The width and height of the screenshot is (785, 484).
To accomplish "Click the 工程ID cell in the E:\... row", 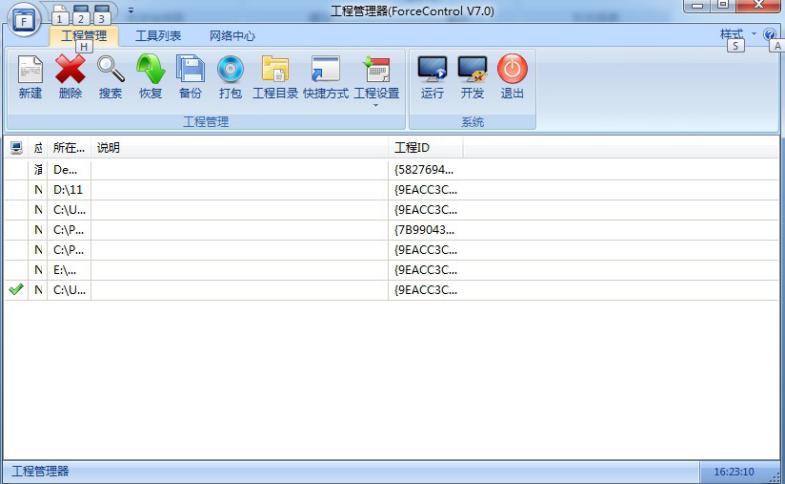I will (x=426, y=270).
